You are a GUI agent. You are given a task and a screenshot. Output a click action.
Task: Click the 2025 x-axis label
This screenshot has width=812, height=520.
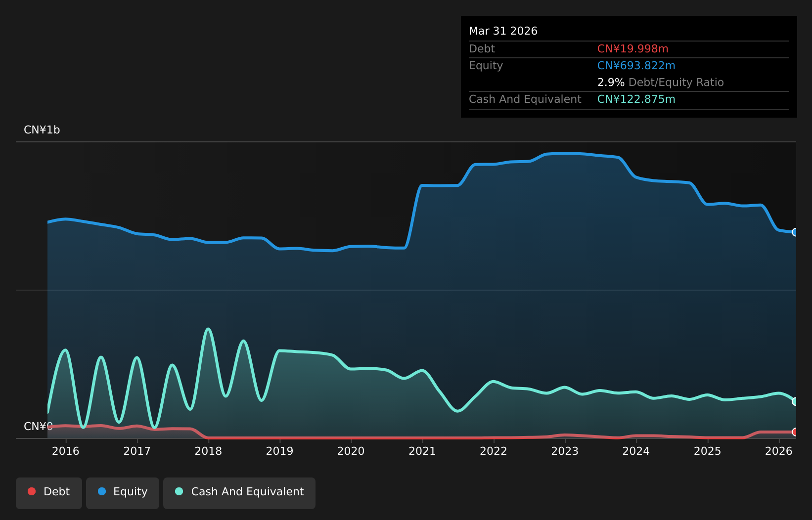point(708,451)
